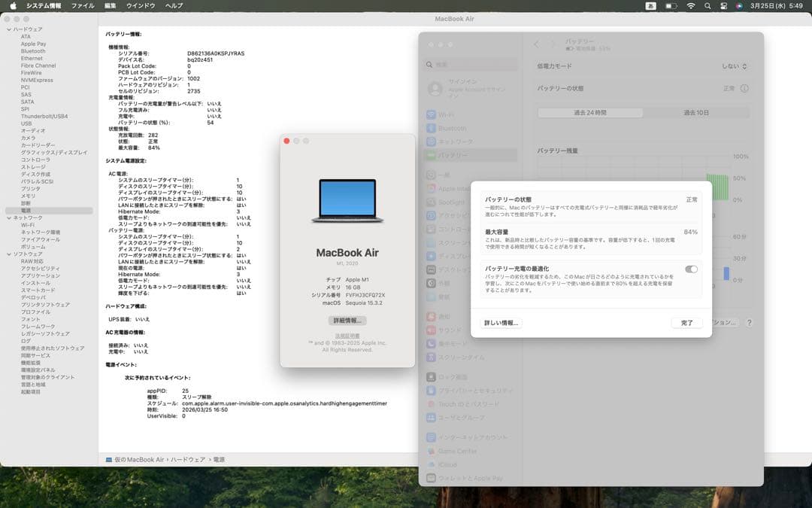Select Wi-Fi under ネットワーク in System Information

click(x=28, y=226)
